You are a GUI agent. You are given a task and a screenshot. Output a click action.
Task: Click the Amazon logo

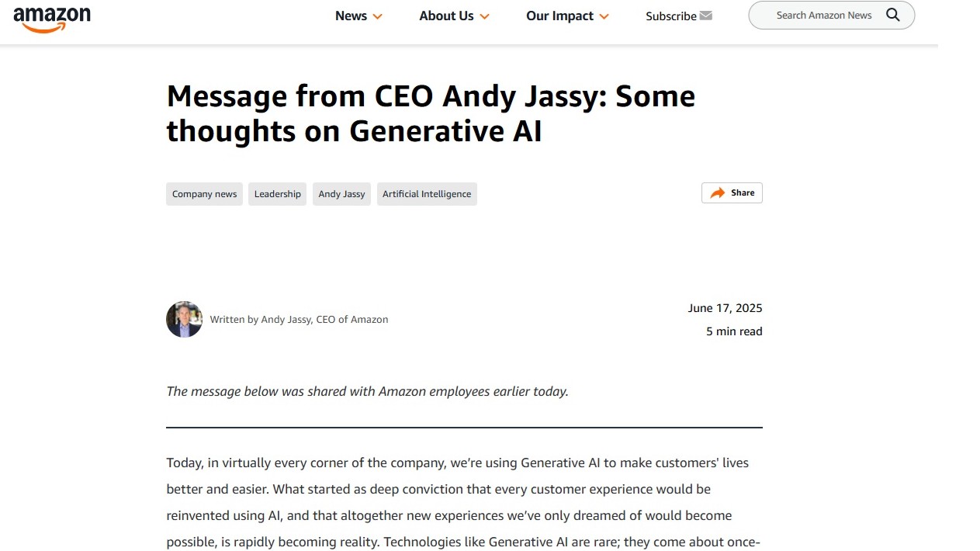click(52, 19)
